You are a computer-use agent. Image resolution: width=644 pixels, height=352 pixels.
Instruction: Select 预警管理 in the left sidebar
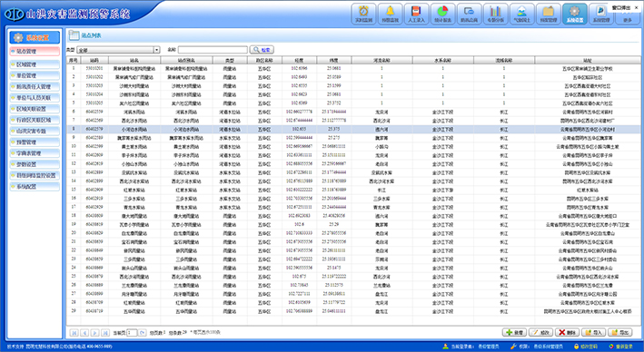(35, 142)
